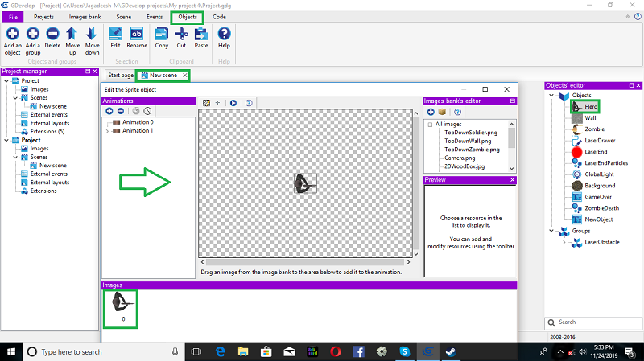Switch to the Code ribbon tab
644x361 pixels.
[x=219, y=17]
